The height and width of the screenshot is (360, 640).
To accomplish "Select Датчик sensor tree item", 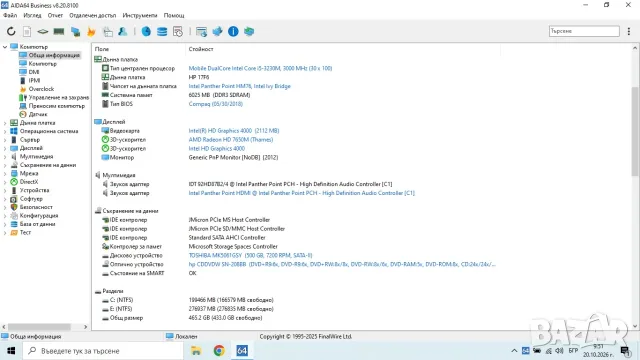I will [x=38, y=114].
